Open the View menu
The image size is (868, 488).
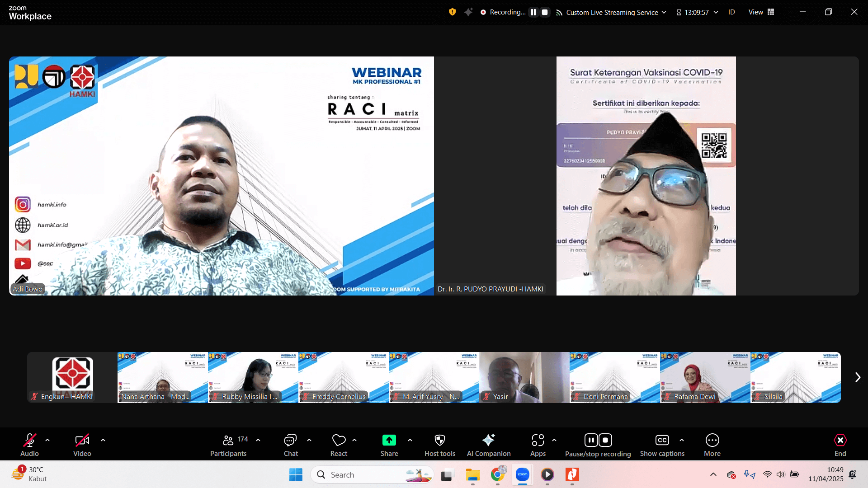[x=761, y=12]
